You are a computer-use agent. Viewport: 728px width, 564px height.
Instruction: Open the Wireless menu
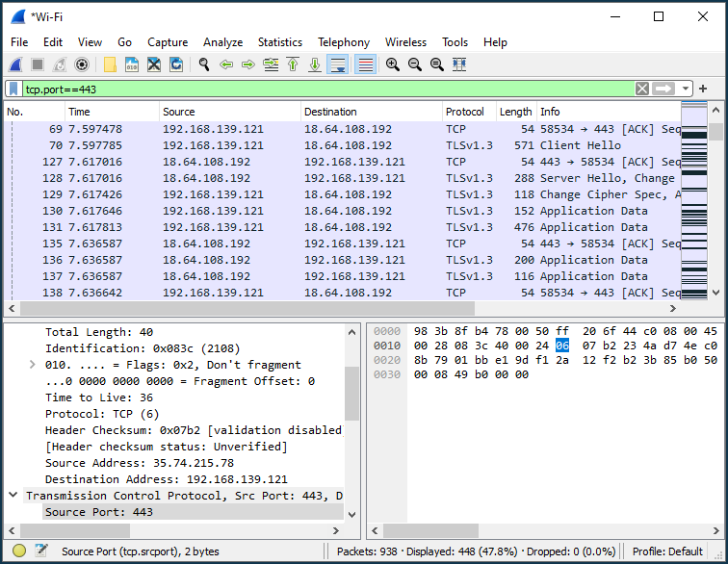(x=405, y=42)
